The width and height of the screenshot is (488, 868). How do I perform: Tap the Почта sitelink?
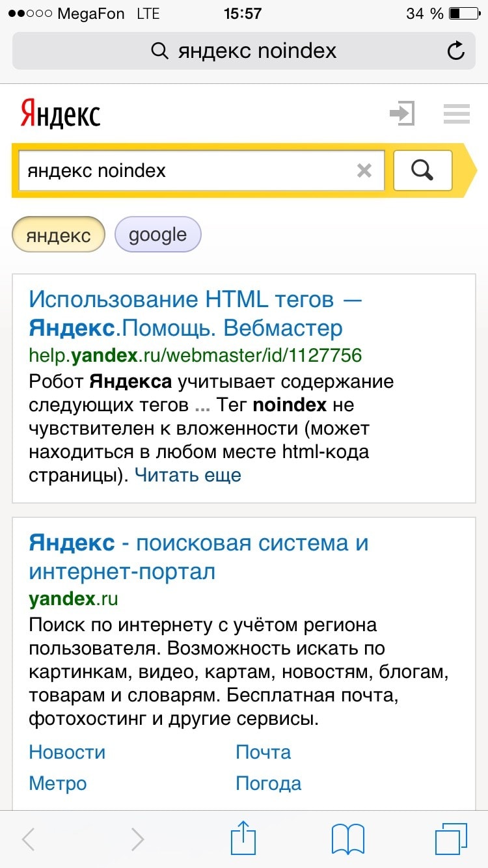coord(263,752)
